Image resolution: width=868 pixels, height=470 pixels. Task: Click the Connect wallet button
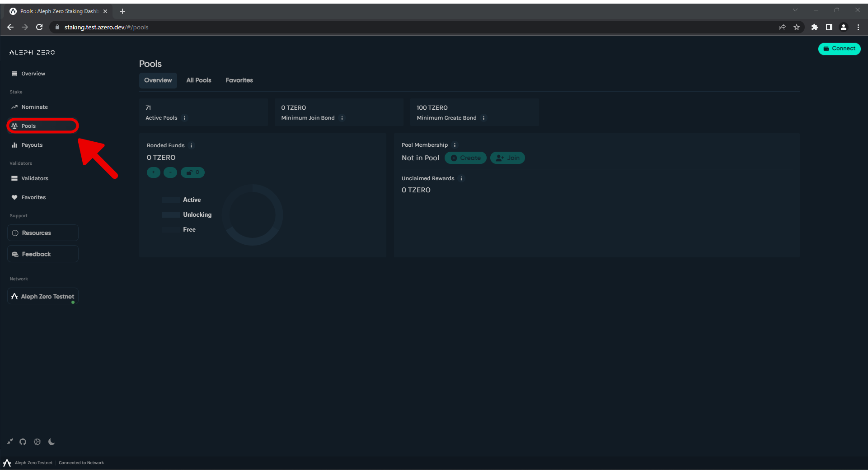839,49
